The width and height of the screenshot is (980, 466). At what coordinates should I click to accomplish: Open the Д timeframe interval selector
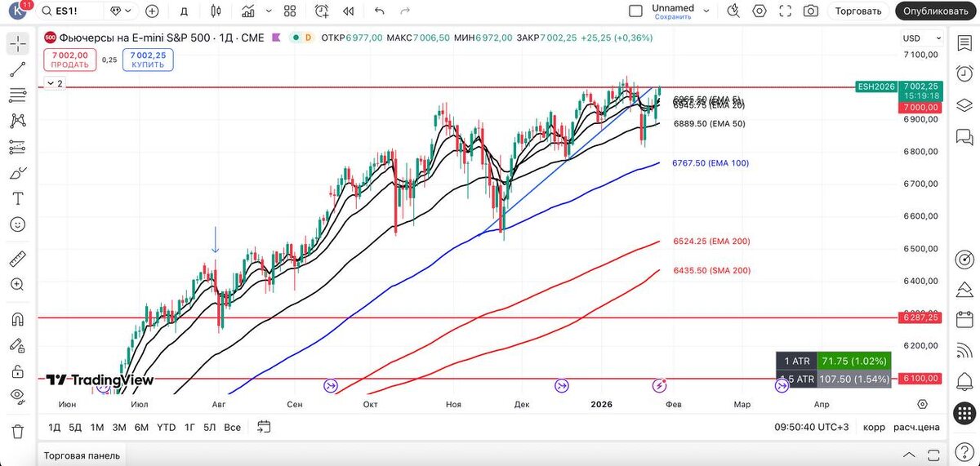pyautogui.click(x=184, y=11)
